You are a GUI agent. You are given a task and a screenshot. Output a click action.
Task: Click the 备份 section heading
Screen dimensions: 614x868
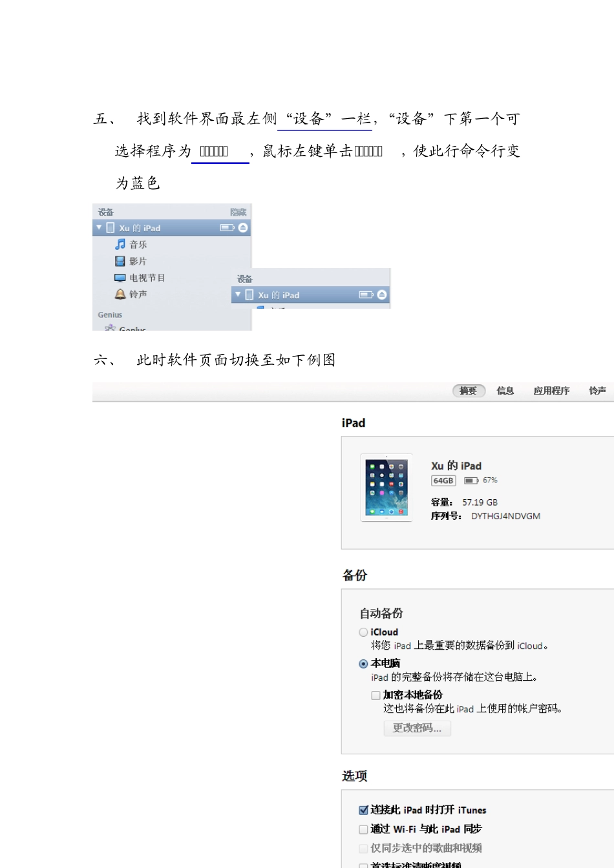click(x=355, y=575)
